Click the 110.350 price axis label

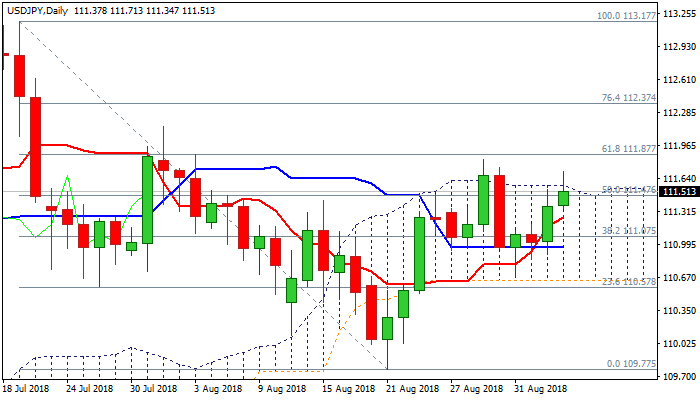tap(679, 310)
